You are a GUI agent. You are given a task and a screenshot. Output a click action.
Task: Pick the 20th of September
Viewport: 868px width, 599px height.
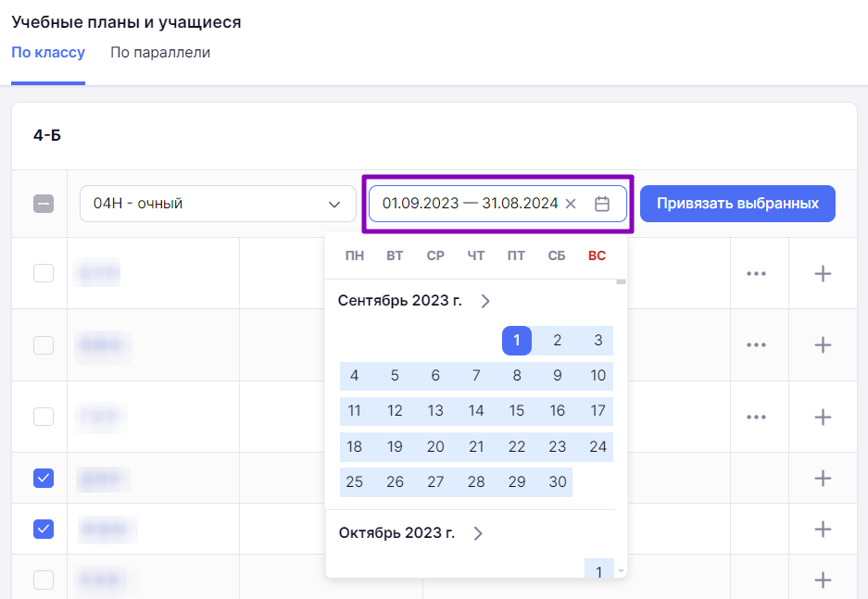pos(435,447)
